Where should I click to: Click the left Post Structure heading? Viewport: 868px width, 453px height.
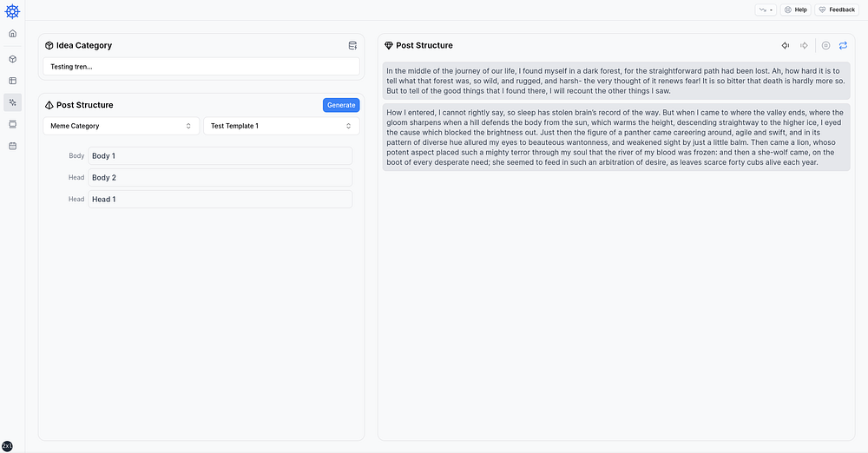point(85,105)
